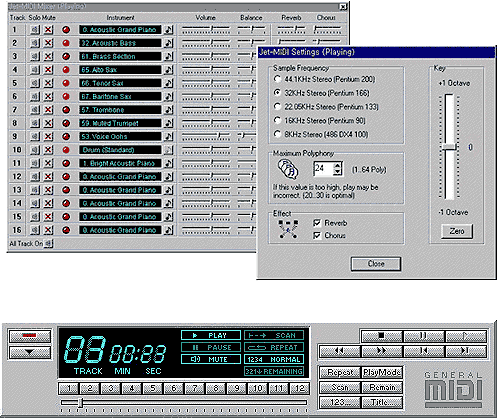Screen dimensions: 500x420
Task: Solo track 2 Acoustic Bass
Action: pos(34,43)
